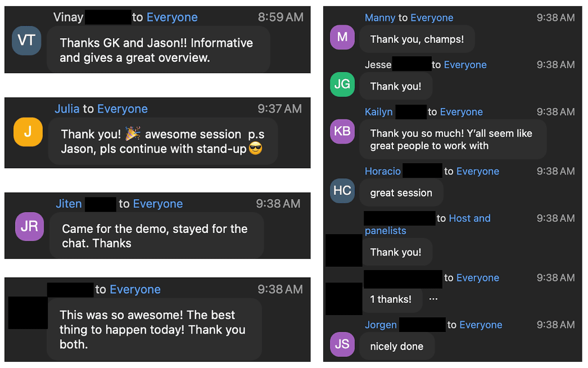The height and width of the screenshot is (368, 588).
Task: Open more options beside "1 thanks!"
Action: (433, 299)
